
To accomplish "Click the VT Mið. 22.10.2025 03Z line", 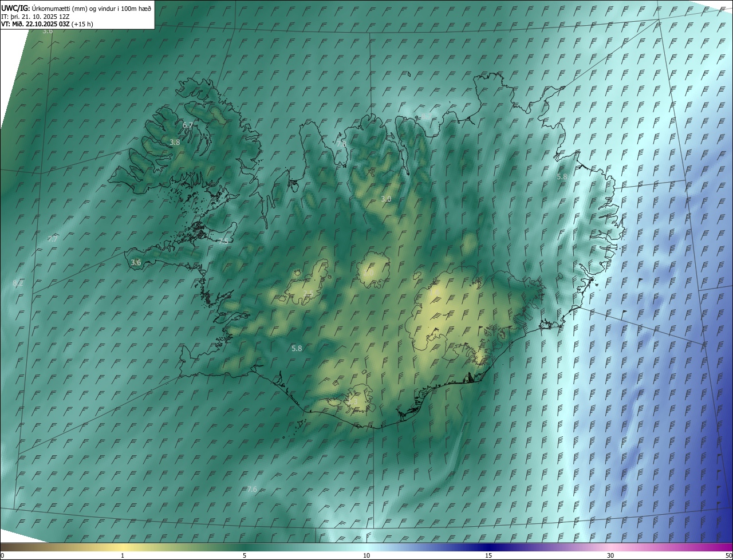I will [x=47, y=24].
